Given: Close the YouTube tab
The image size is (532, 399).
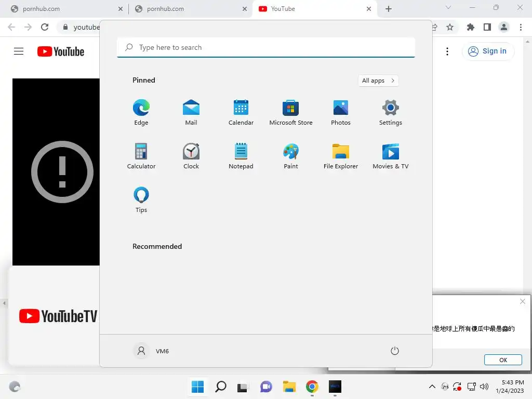Looking at the screenshot, I should click(x=369, y=9).
